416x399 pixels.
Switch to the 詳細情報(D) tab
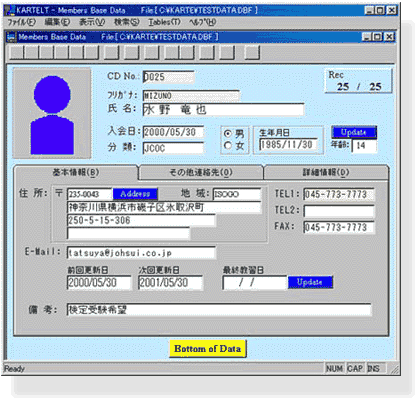coord(326,172)
